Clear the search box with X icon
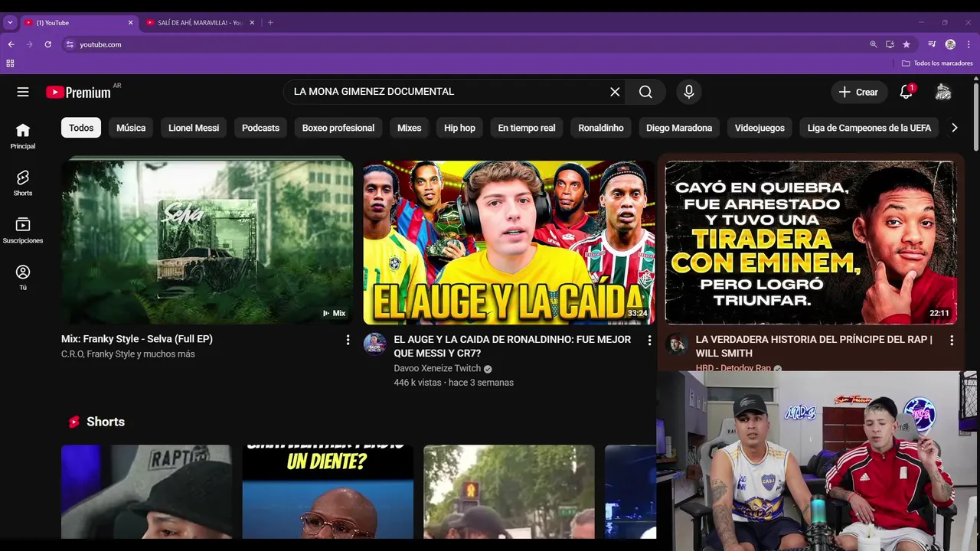980x551 pixels. click(x=615, y=92)
